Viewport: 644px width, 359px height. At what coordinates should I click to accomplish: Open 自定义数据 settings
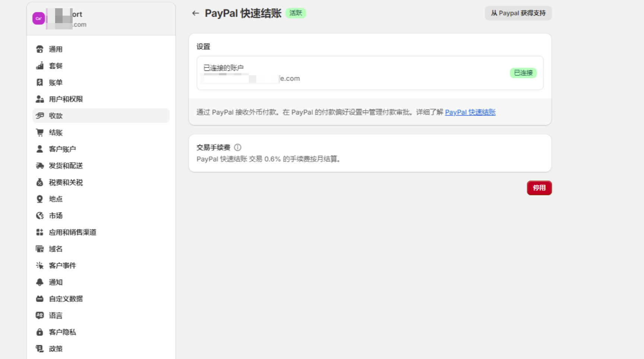101,299
